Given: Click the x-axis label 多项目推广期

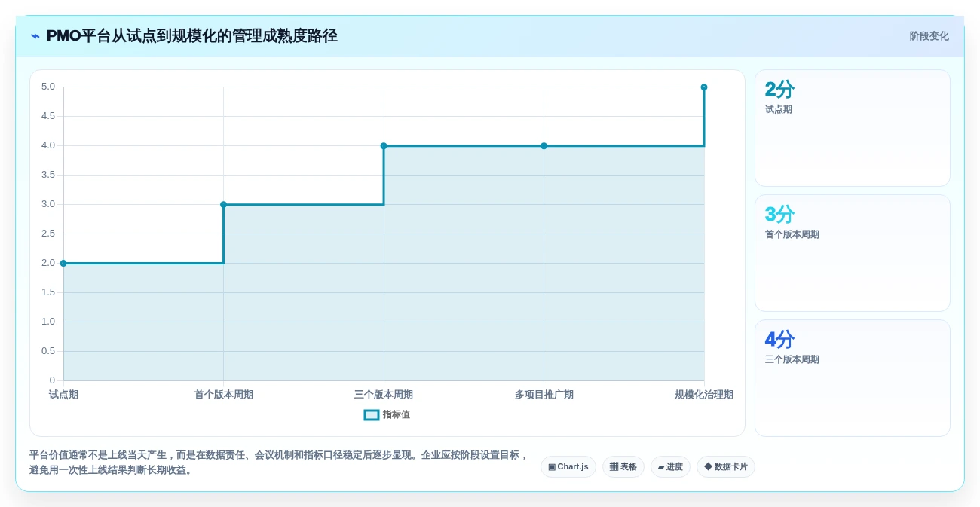Looking at the screenshot, I should pos(544,395).
